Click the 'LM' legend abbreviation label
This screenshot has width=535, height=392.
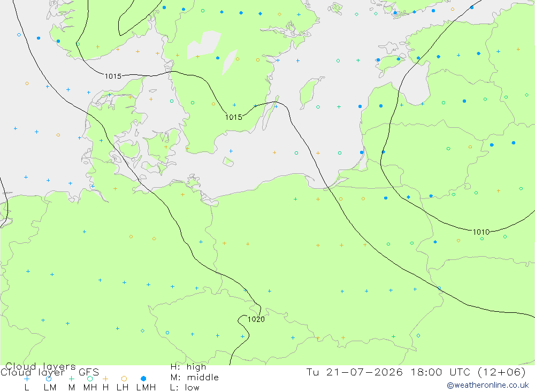tap(50, 388)
